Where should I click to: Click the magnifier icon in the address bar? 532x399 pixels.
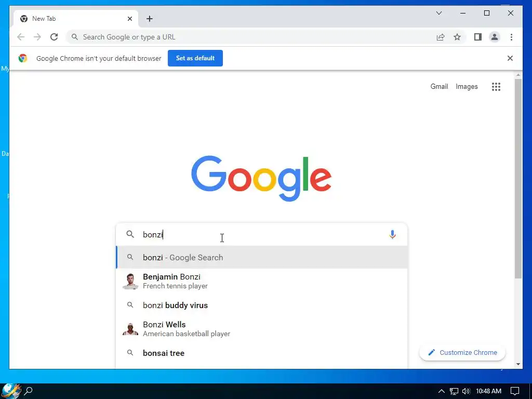(75, 37)
